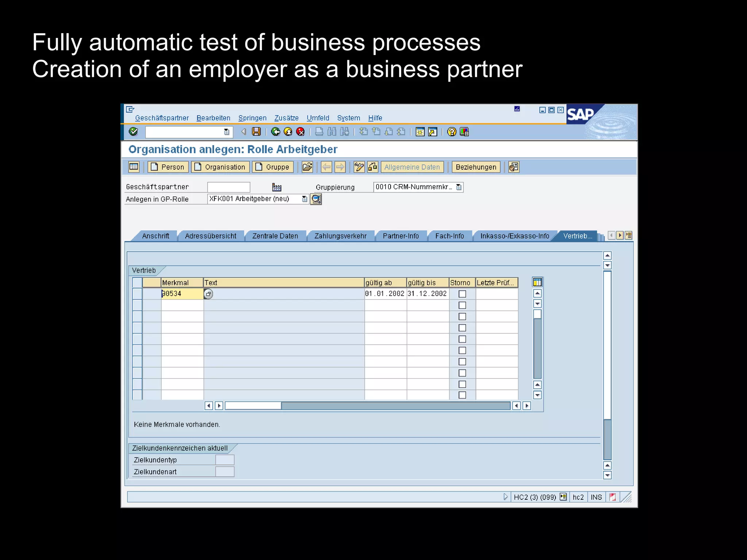Image resolution: width=747 pixels, height=560 pixels.
Task: Click the Generate Shortcut icon
Action: tap(433, 132)
